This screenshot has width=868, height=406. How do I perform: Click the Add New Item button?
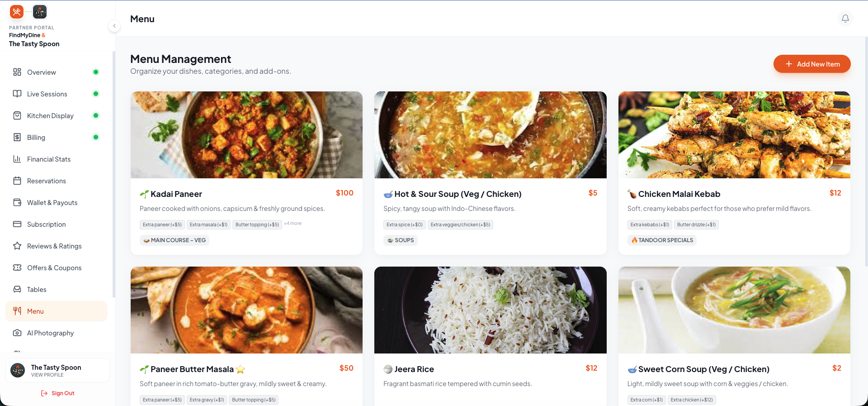click(812, 64)
